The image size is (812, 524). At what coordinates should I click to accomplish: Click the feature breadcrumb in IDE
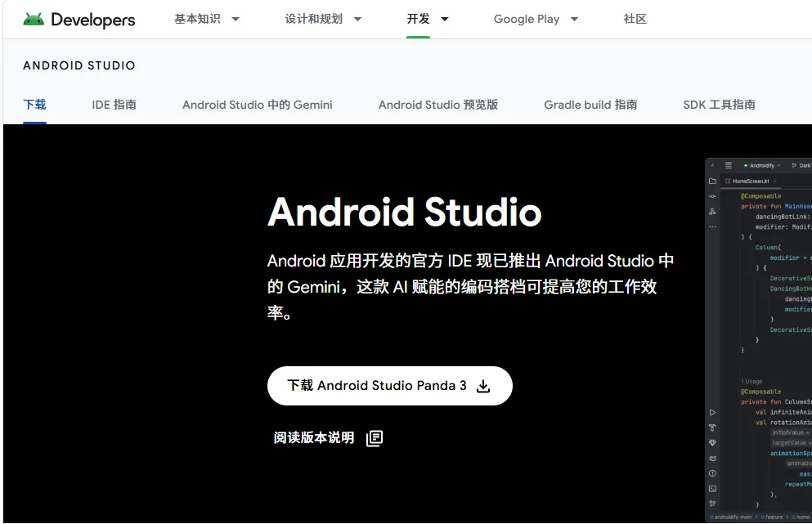tap(772, 517)
